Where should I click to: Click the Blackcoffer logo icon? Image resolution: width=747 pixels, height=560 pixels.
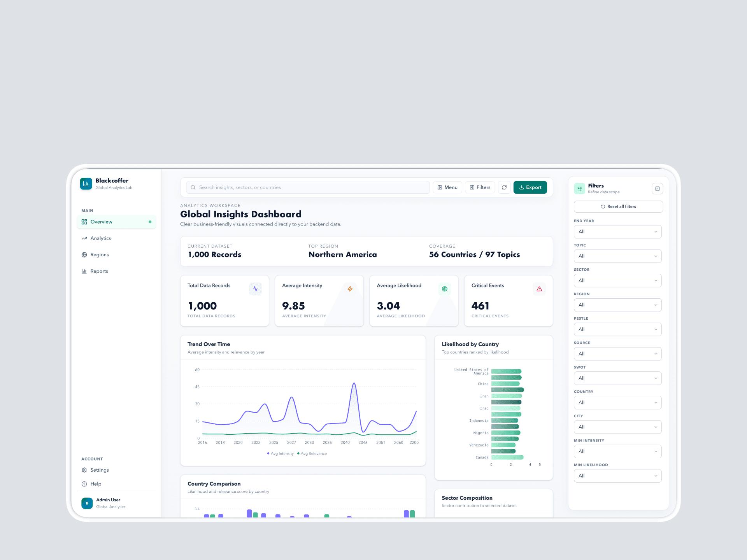(x=86, y=183)
